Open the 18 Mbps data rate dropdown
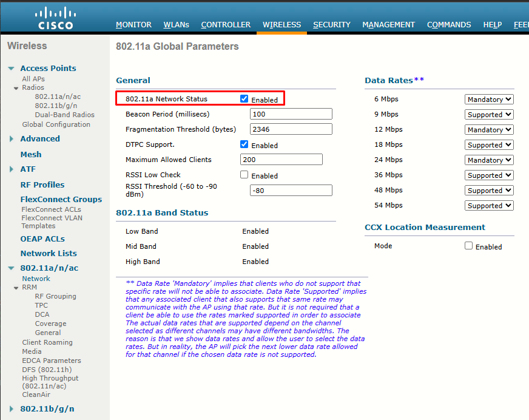This screenshot has height=420, width=529. tap(489, 145)
